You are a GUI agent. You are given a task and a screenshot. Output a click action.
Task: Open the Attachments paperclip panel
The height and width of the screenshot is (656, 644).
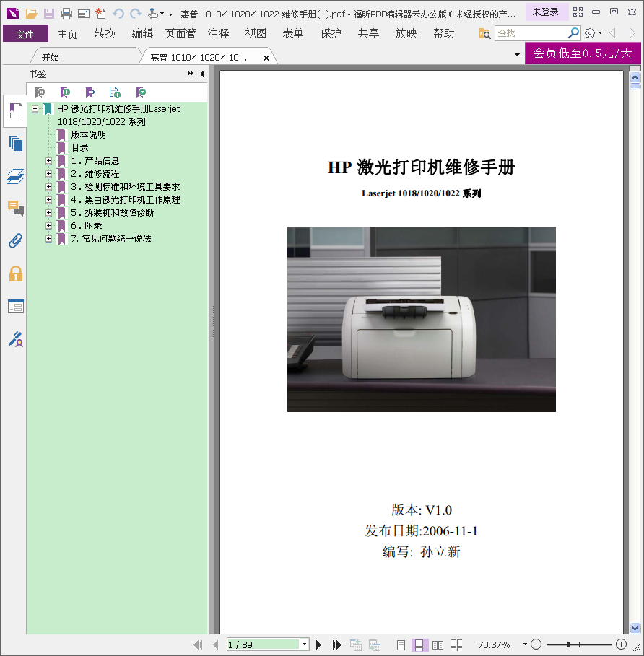(15, 240)
